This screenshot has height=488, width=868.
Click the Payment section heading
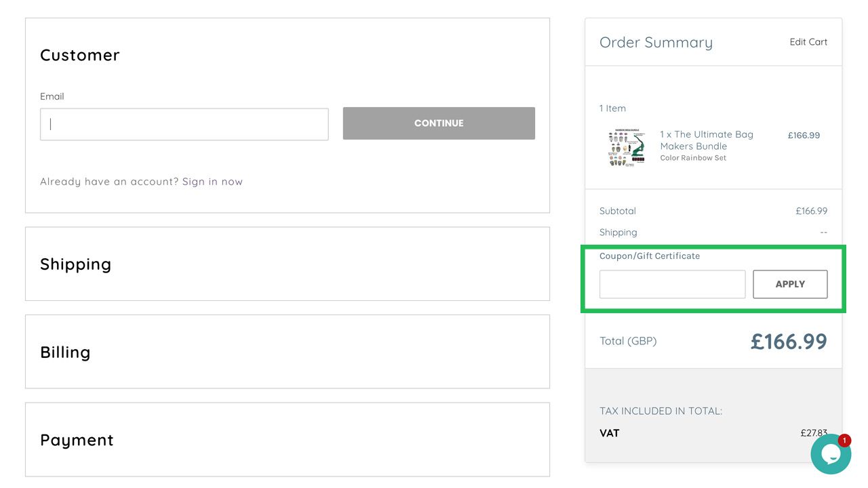77,441
